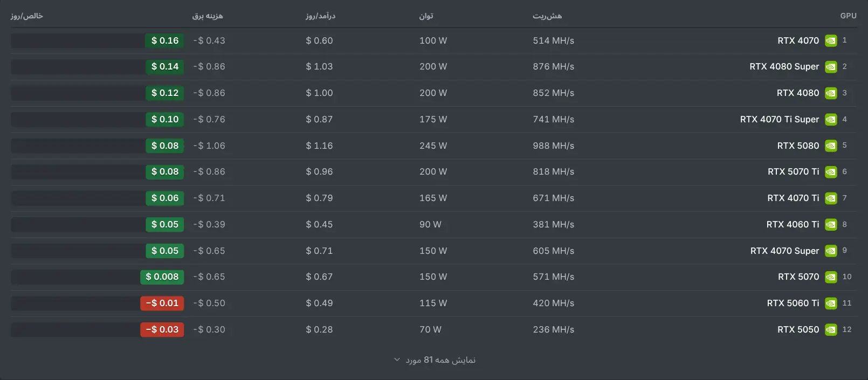This screenshot has width=868, height=380.
Task: Sort by the GPU column header
Action: click(x=848, y=16)
